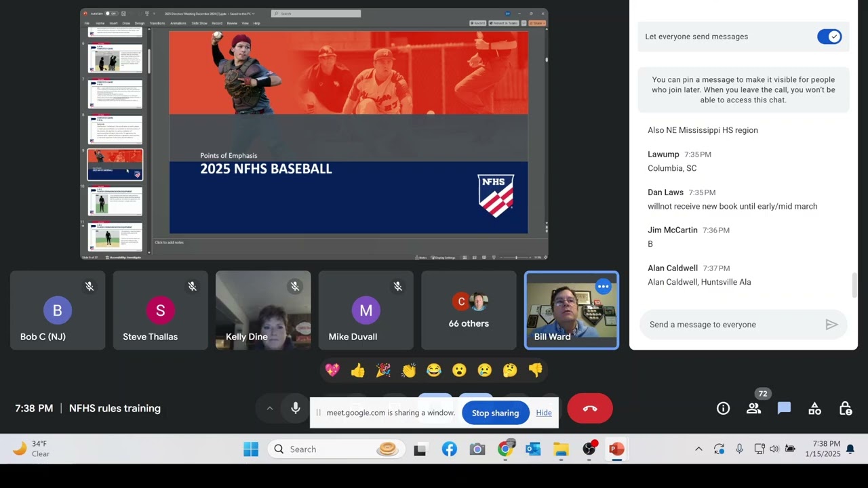Open Chrome from the Windows taskbar
This screenshot has width=868, height=488.
[505, 449]
